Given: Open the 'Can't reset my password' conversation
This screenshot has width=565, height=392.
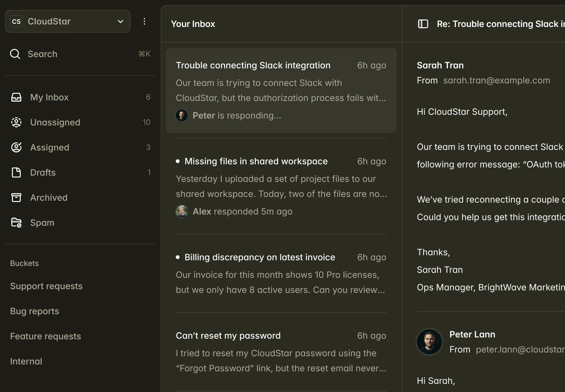Looking at the screenshot, I should (x=281, y=351).
